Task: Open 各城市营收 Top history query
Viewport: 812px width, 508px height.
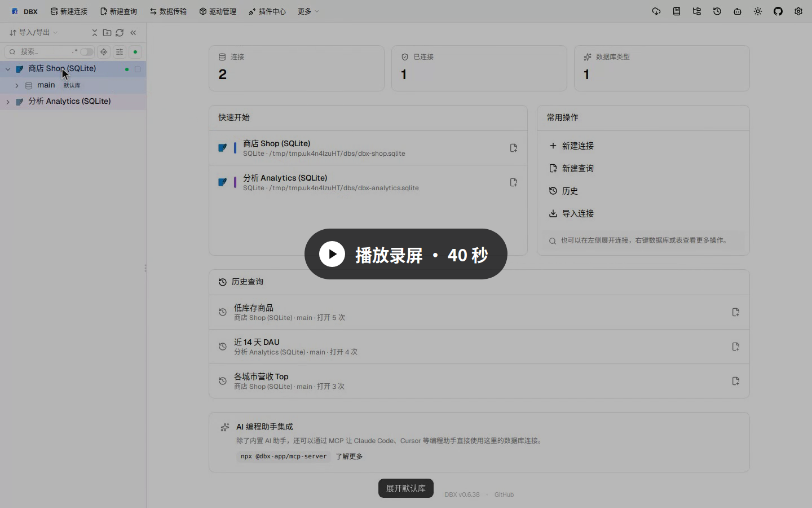Action: click(479, 381)
